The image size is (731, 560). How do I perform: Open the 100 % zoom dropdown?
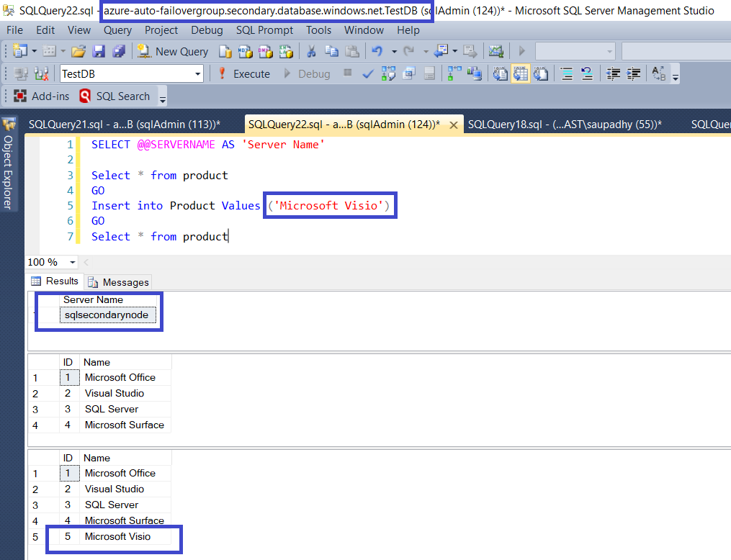pos(72,262)
